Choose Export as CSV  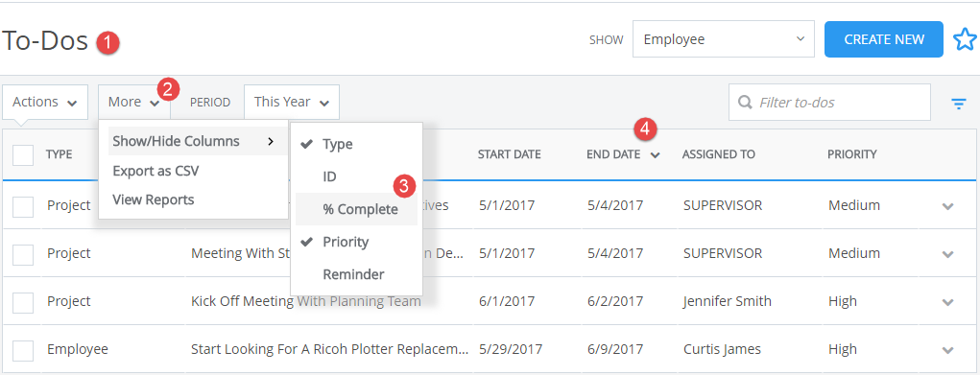point(155,171)
